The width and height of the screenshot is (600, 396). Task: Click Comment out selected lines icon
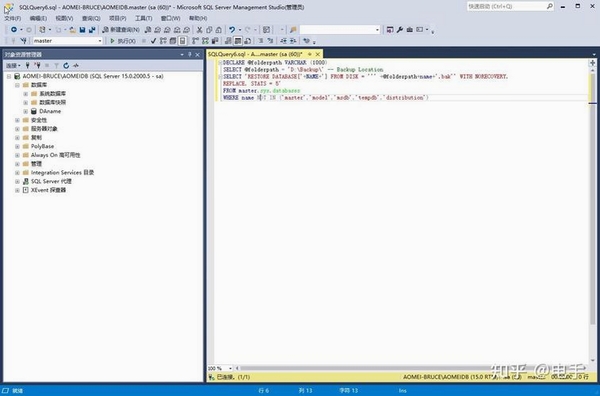tap(261, 41)
